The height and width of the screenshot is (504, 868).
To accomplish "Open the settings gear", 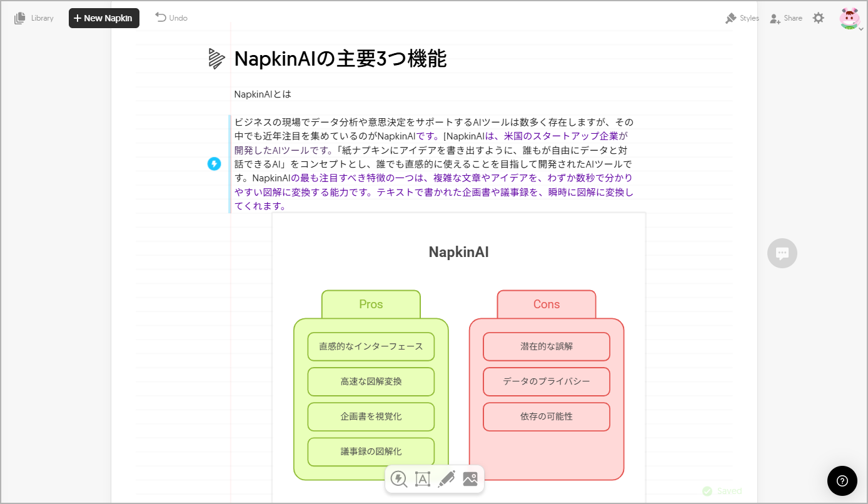I will pyautogui.click(x=818, y=18).
